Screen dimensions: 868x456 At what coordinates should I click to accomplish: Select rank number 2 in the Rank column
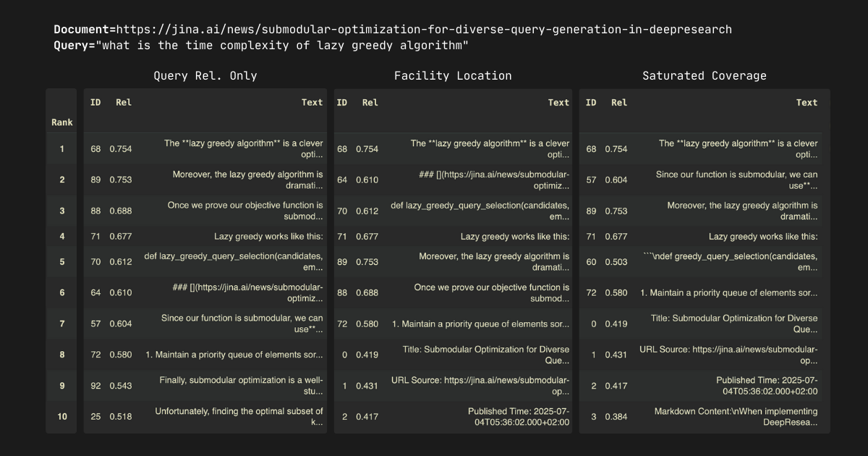62,180
